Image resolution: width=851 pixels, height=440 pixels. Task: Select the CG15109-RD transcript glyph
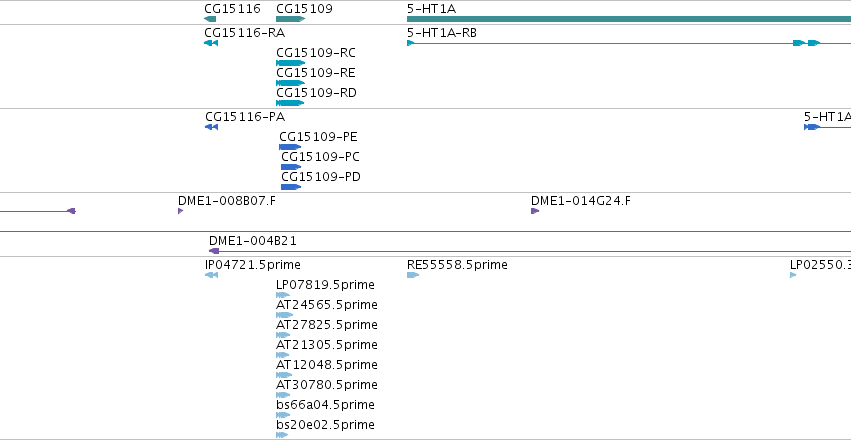[290, 103]
